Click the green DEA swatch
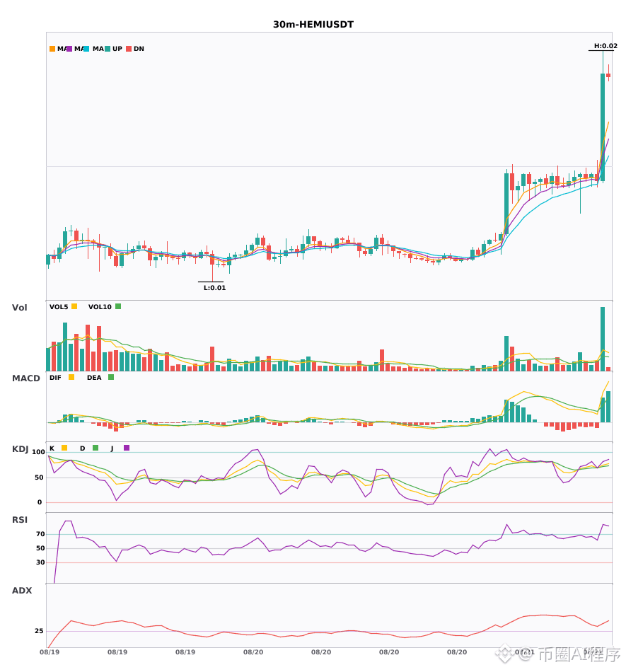This screenshot has width=626, height=672. [x=111, y=377]
